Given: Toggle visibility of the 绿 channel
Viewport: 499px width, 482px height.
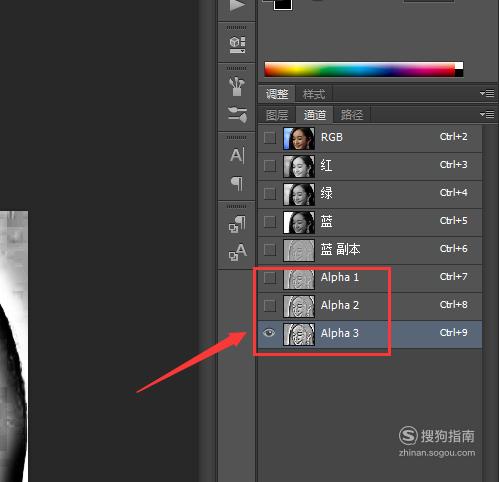Looking at the screenshot, I should pos(269,194).
